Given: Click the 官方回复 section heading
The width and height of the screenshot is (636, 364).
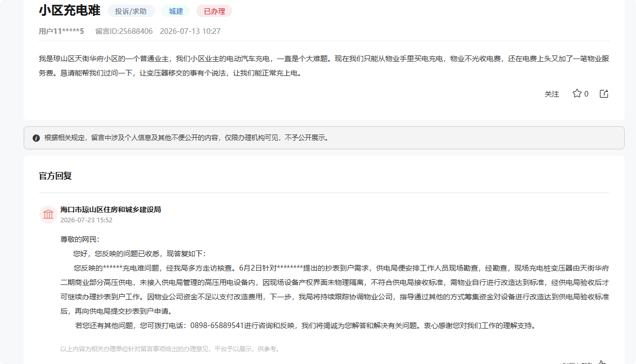Looking at the screenshot, I should coord(55,176).
